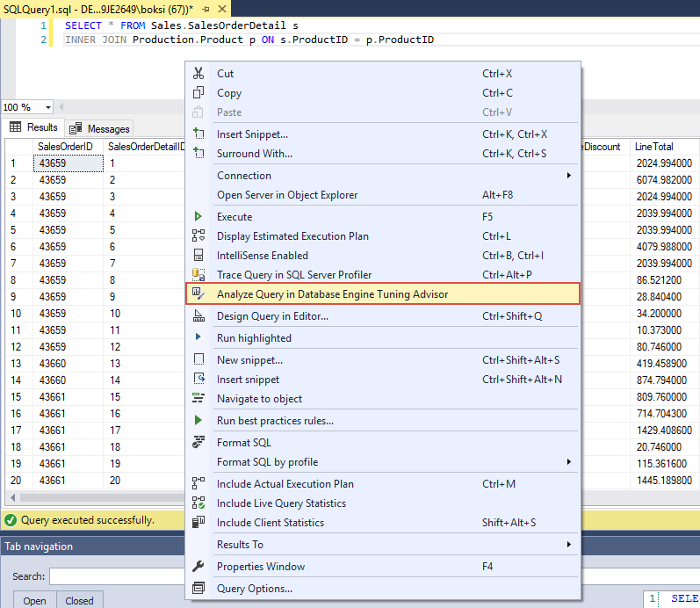Click the Search field in Tab navigation
This screenshot has height=608, width=700.
tap(117, 576)
